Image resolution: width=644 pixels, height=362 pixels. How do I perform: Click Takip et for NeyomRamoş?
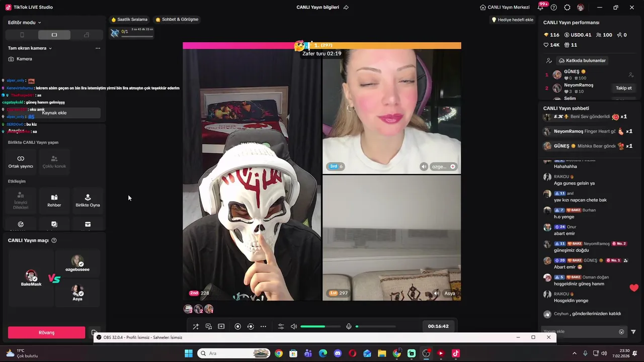624,88
